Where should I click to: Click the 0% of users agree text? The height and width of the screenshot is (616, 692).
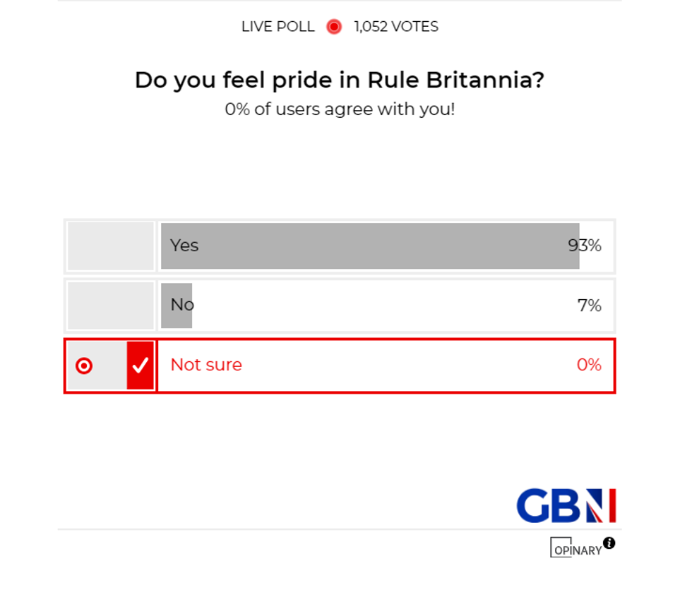[340, 109]
